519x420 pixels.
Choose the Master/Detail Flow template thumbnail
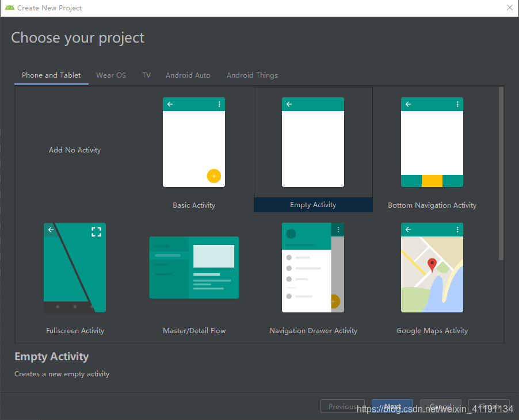tap(194, 268)
